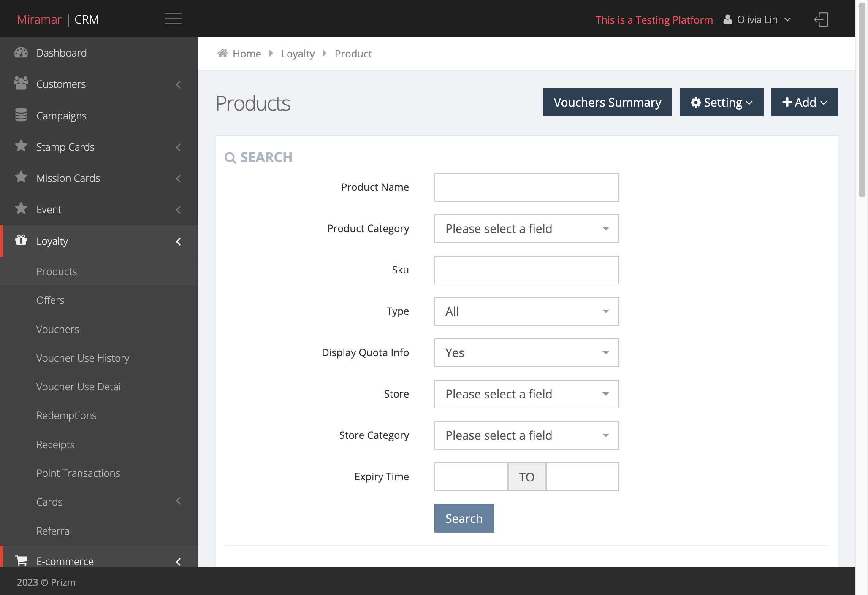This screenshot has width=868, height=595.
Task: Open Redemptions in the sidebar
Action: tap(66, 415)
